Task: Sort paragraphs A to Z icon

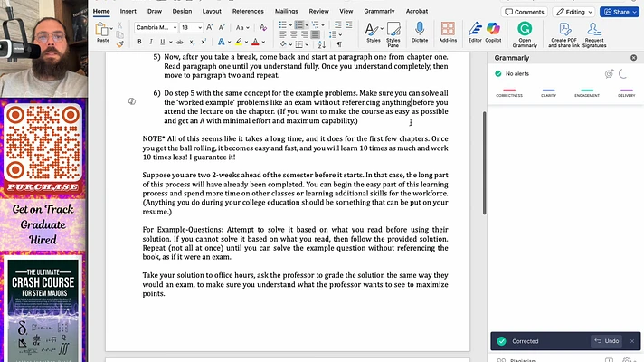Action: click(322, 44)
